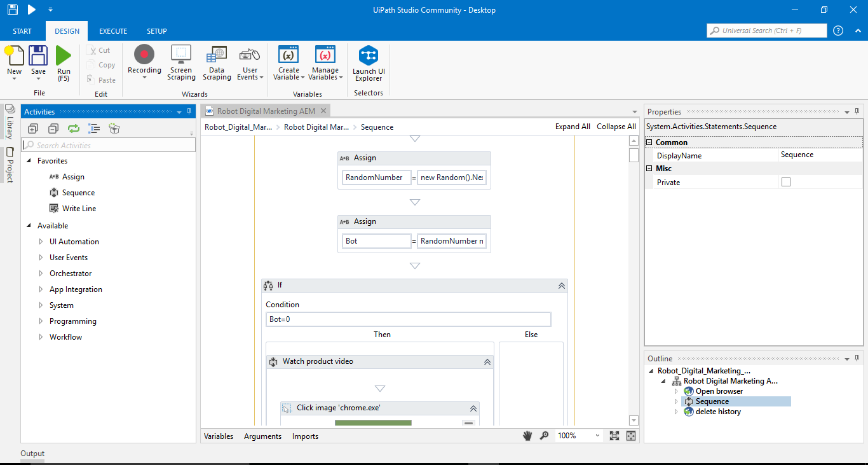Select the DESIGN ribbon tab
Screen dimensions: 868x465
click(67, 31)
